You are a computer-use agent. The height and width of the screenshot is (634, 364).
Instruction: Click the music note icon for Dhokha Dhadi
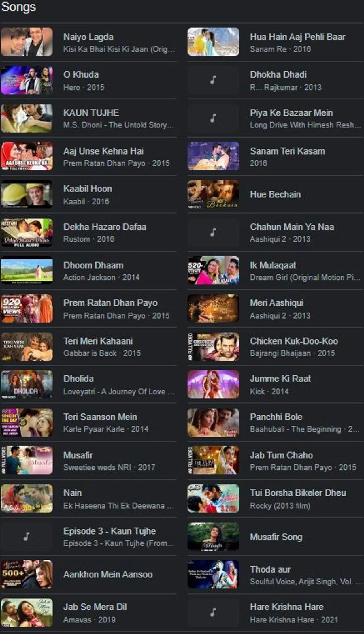point(213,80)
